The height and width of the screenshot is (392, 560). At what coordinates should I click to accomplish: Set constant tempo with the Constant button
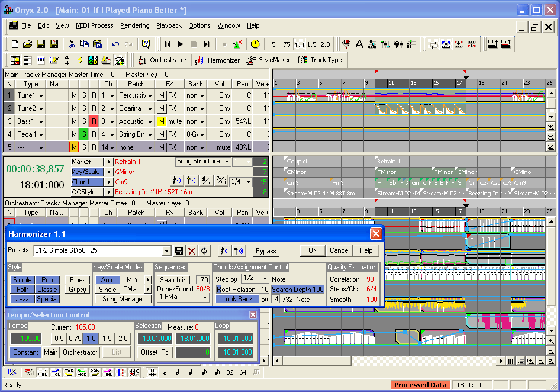[x=25, y=352]
